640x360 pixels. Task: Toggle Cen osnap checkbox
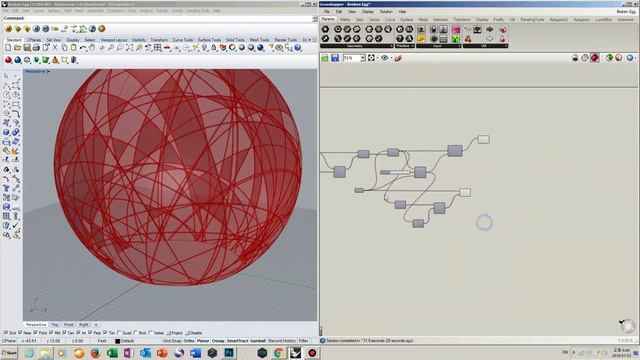(64, 333)
